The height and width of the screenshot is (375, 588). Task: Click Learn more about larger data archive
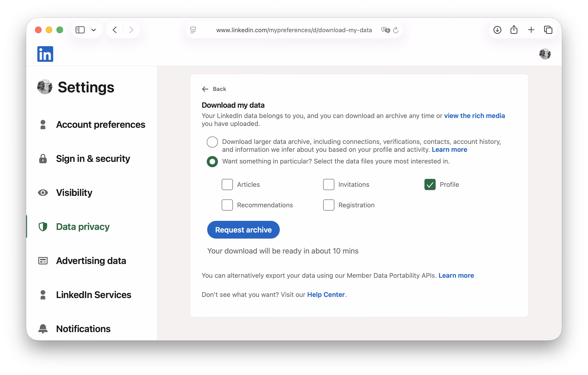(449, 149)
